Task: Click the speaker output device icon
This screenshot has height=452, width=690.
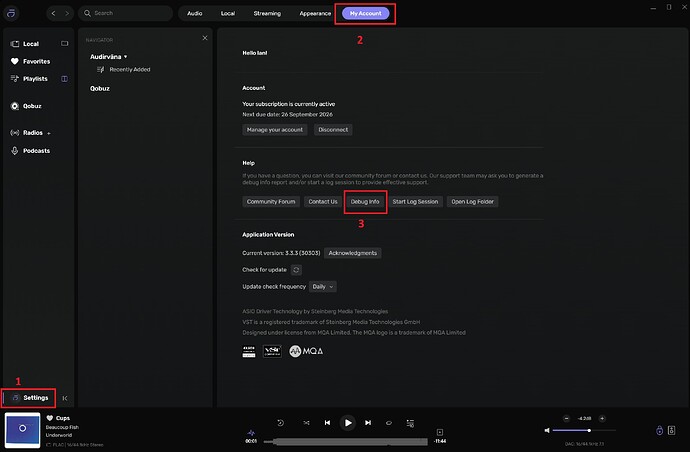Action: 672,430
